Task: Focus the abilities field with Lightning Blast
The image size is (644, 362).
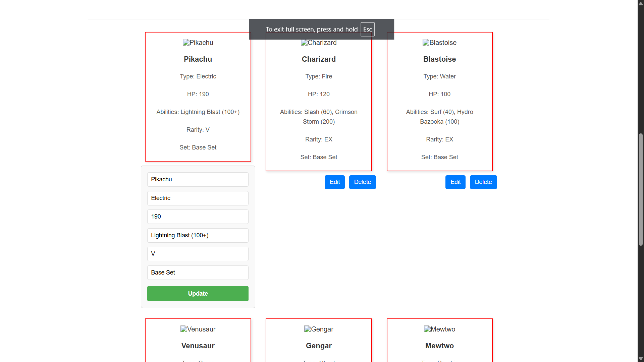Action: (198, 235)
